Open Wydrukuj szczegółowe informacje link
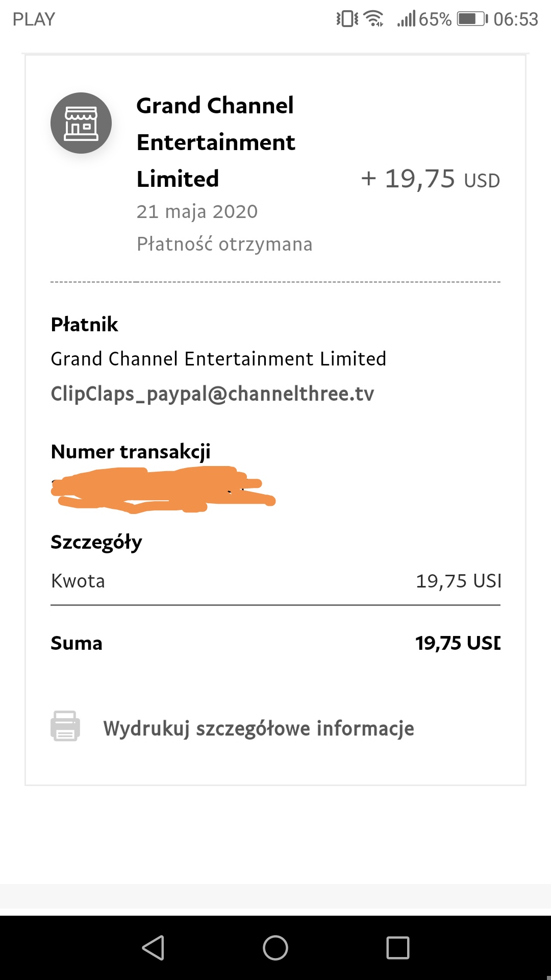Viewport: 551px width, 980px height. tap(259, 728)
